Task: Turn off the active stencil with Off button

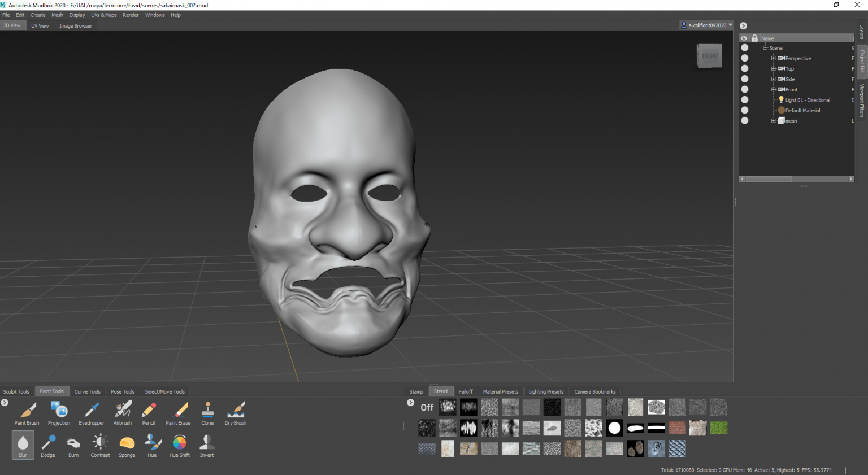Action: [x=427, y=407]
